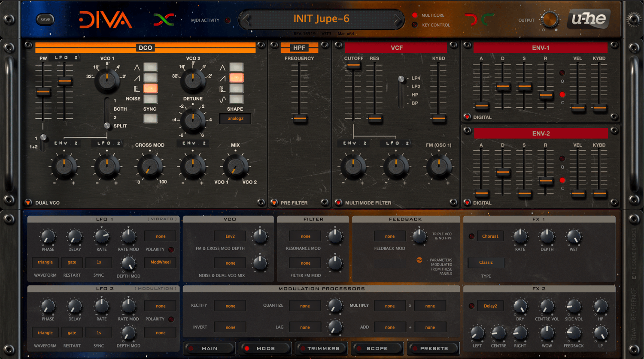Image resolution: width=644 pixels, height=359 pixels.
Task: Enable VCO 1 NOISE button
Action: coord(150,99)
